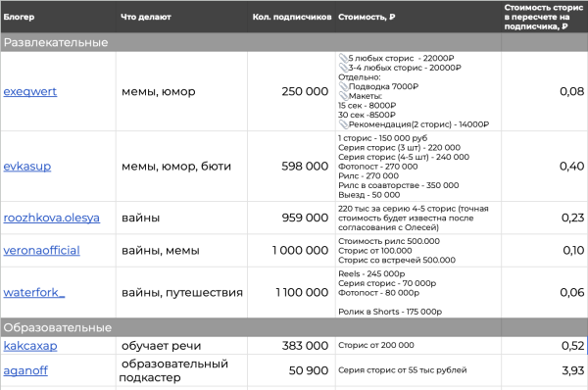
Task: Select the 'вайны' cell for roozhkova.olesya
Action: (x=182, y=218)
